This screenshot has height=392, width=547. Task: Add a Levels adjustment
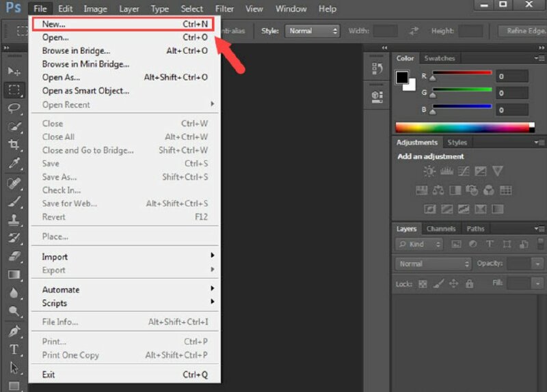click(x=446, y=171)
